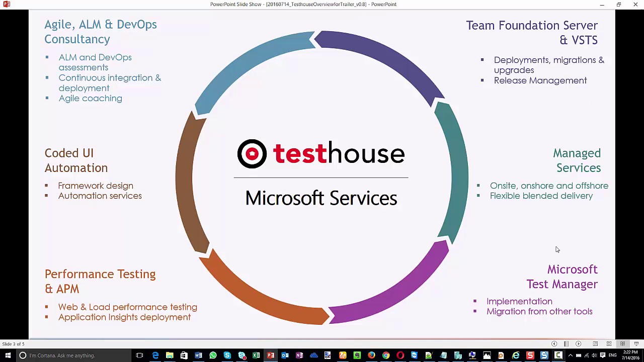Advance to the next slide
Screen dimensions: 644x362
pyautogui.click(x=578, y=344)
